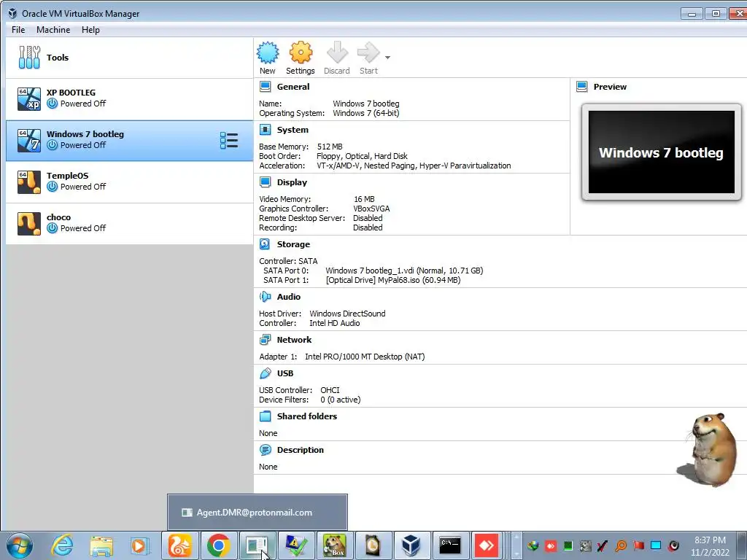The height and width of the screenshot is (560, 747).
Task: Start the Windows 7 bootleg machine
Action: click(368, 58)
